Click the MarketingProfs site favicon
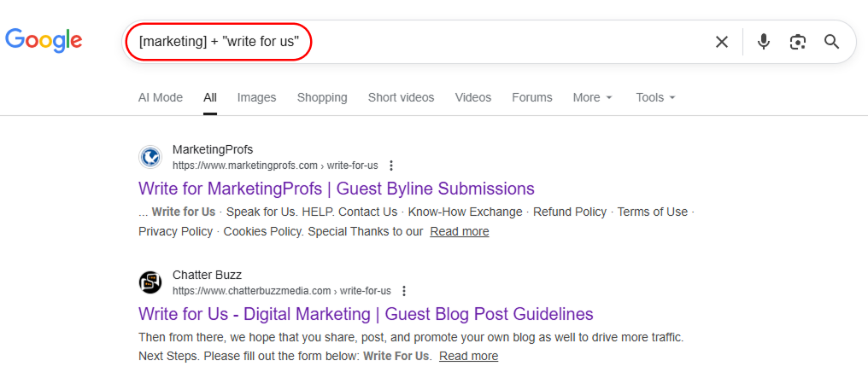The width and height of the screenshot is (868, 378). pos(150,158)
